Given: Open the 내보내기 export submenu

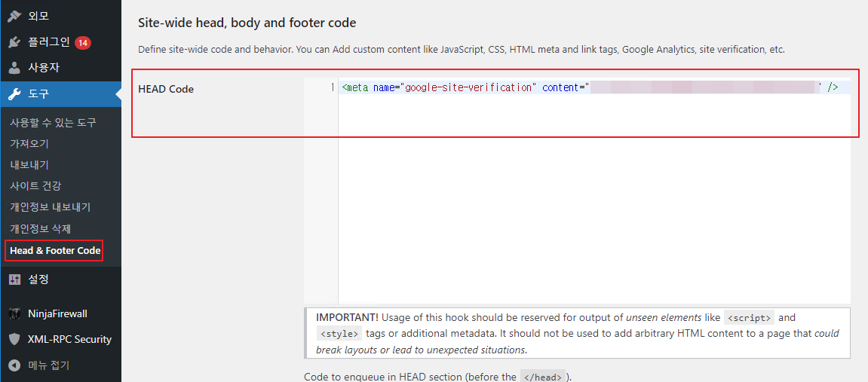Looking at the screenshot, I should coord(29,165).
